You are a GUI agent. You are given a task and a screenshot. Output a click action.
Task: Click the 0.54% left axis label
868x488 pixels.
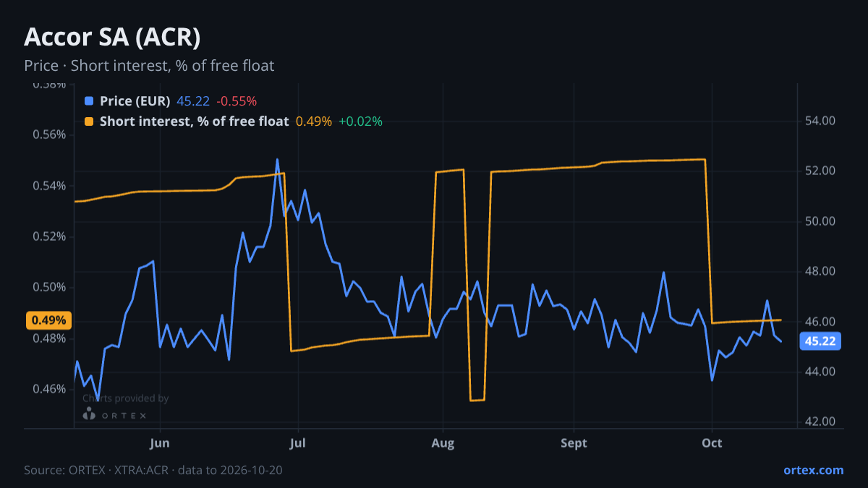tap(49, 186)
